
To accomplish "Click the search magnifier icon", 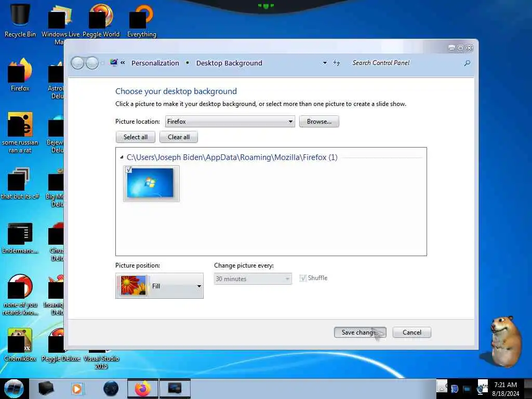I will 467,63.
